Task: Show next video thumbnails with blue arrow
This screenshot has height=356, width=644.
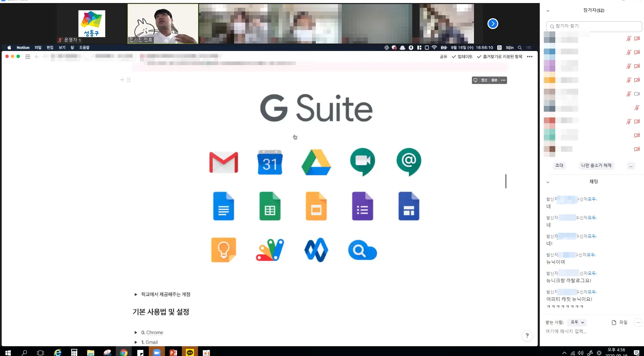Action: pos(493,24)
